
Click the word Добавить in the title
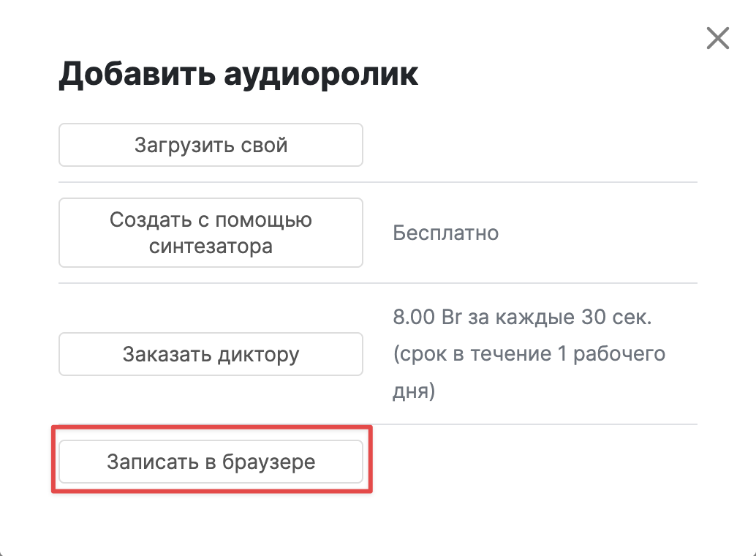[x=137, y=74]
